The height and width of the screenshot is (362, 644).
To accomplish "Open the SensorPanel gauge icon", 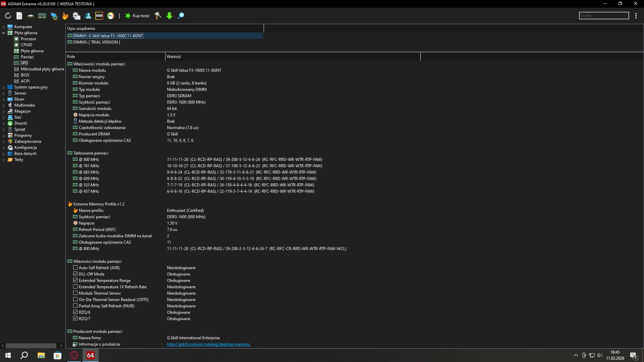I will (111, 16).
